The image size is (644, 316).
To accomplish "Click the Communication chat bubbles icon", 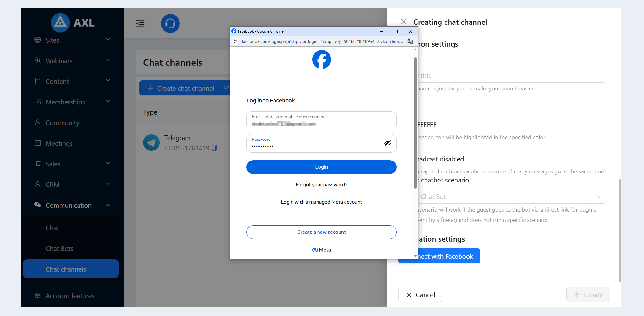I will (38, 205).
